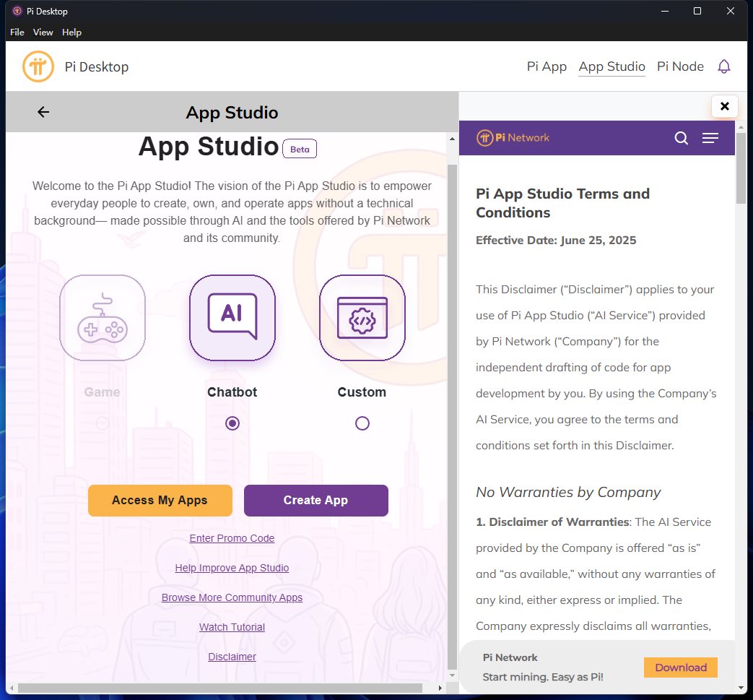753x700 pixels.
Task: Click the 'Pi Desktop' header title text
Action: 97,66
